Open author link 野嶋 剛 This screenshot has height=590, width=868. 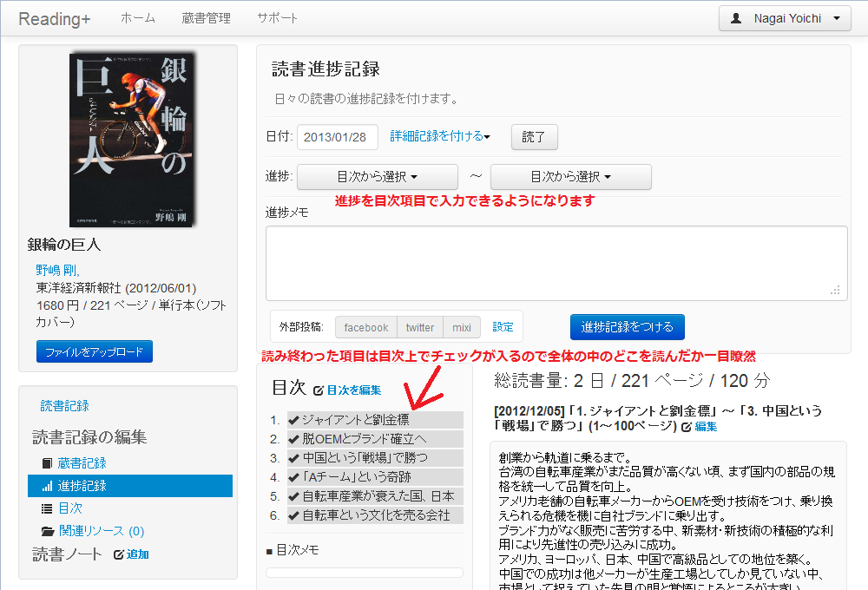coord(57,270)
